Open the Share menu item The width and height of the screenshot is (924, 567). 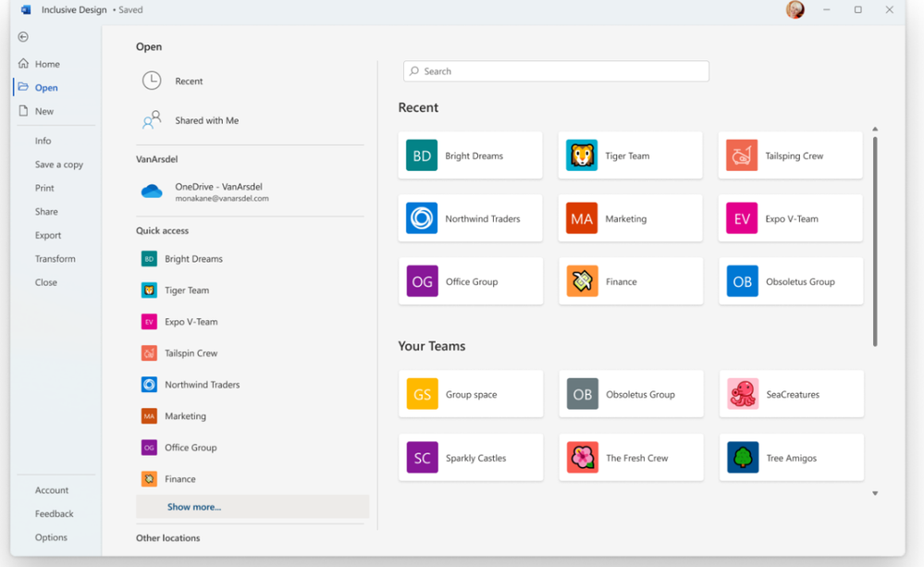tap(46, 212)
